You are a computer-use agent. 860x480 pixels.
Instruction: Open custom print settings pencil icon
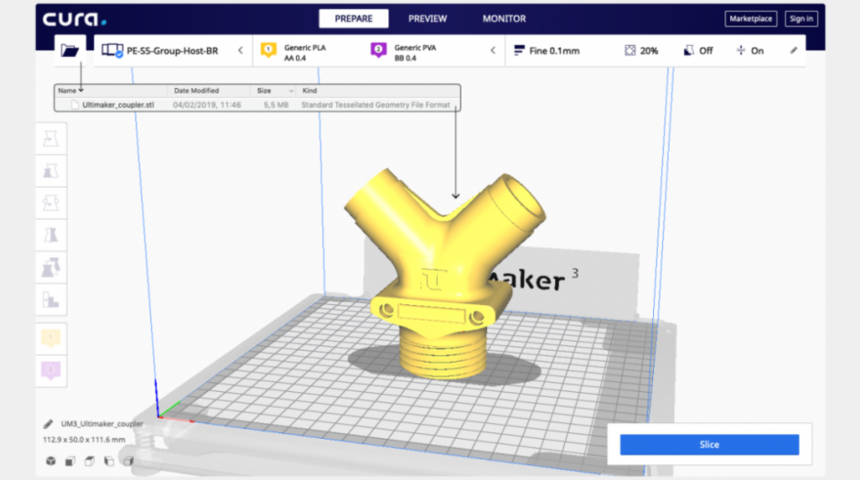794,50
